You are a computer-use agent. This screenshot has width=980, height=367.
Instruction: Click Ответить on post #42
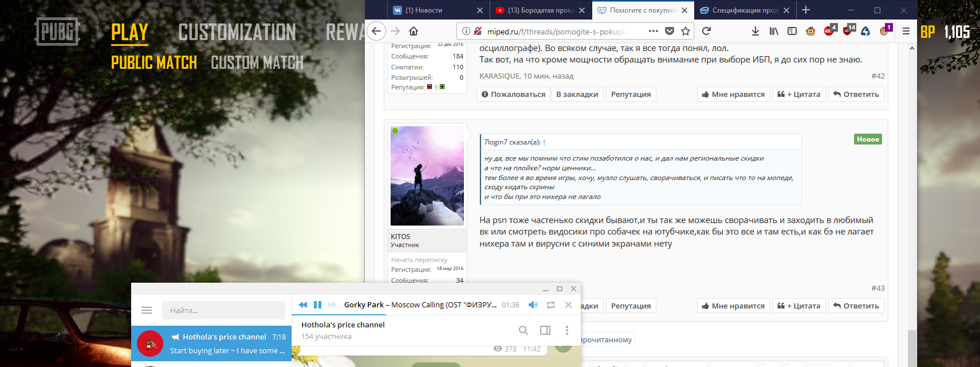click(856, 94)
